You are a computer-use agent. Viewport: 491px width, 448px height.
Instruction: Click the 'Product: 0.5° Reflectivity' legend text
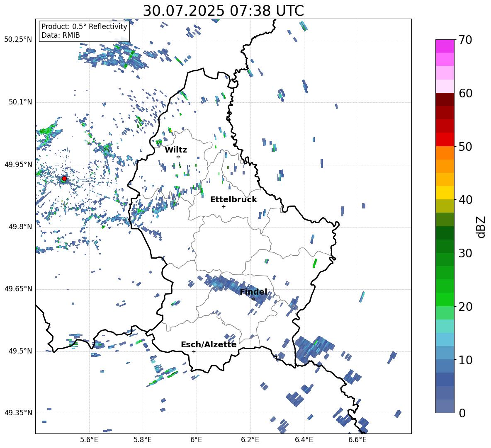pyautogui.click(x=84, y=27)
